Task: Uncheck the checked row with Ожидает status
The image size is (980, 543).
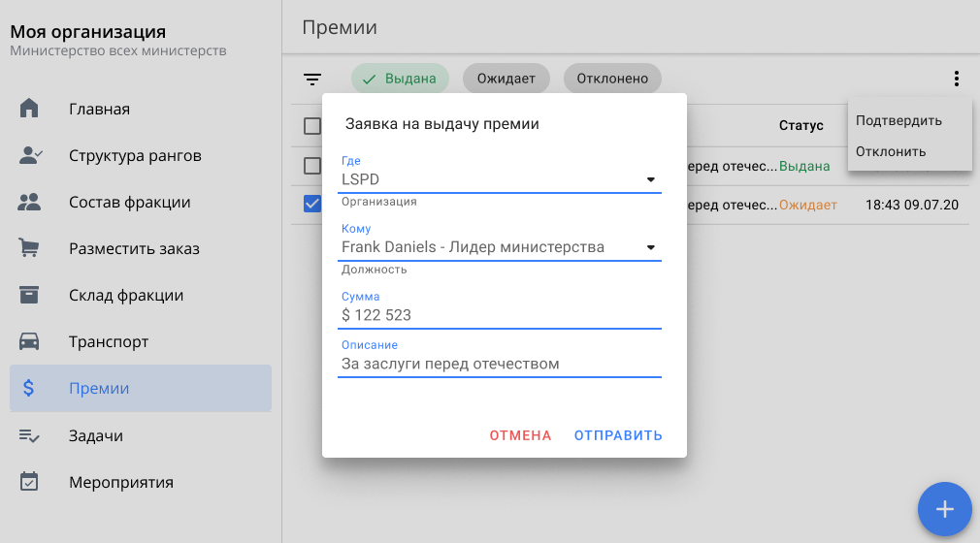Action: pyautogui.click(x=312, y=204)
